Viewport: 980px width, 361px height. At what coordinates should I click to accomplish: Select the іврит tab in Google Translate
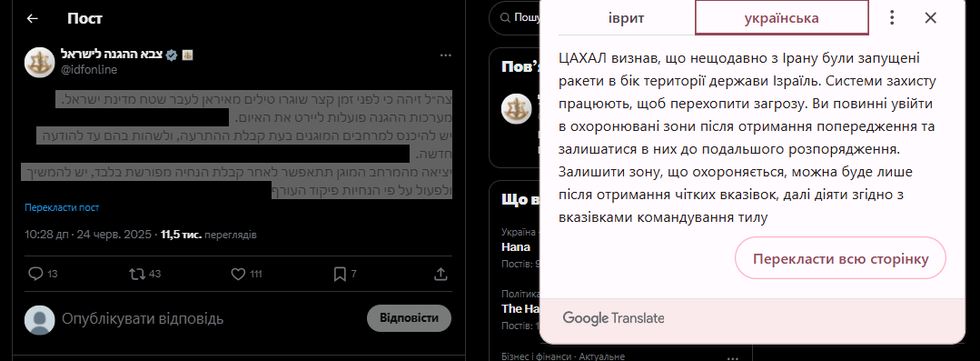pos(627,17)
